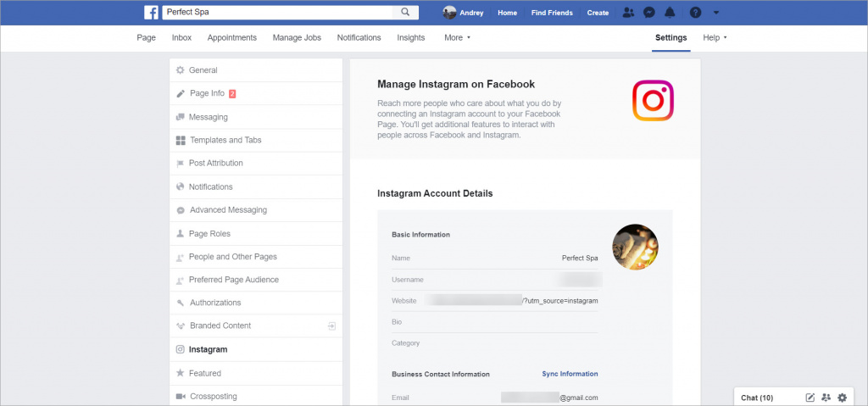The width and height of the screenshot is (868, 406).
Task: Open the Chat (10) bar
Action: [x=757, y=398]
